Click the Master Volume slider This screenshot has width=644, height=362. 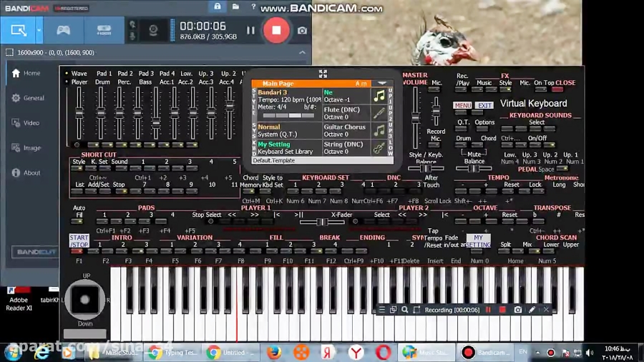click(x=416, y=118)
